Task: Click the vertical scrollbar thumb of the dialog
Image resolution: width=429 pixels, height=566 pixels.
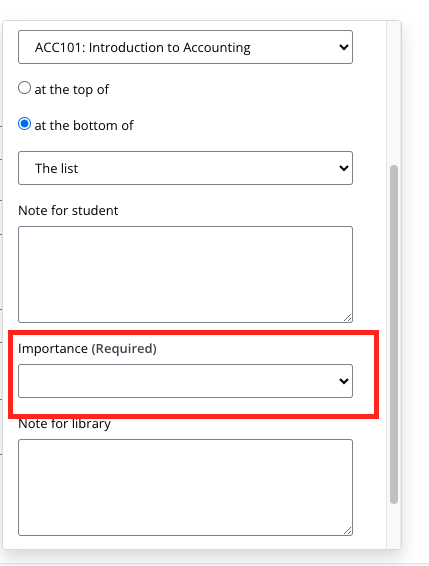Action: (394, 334)
